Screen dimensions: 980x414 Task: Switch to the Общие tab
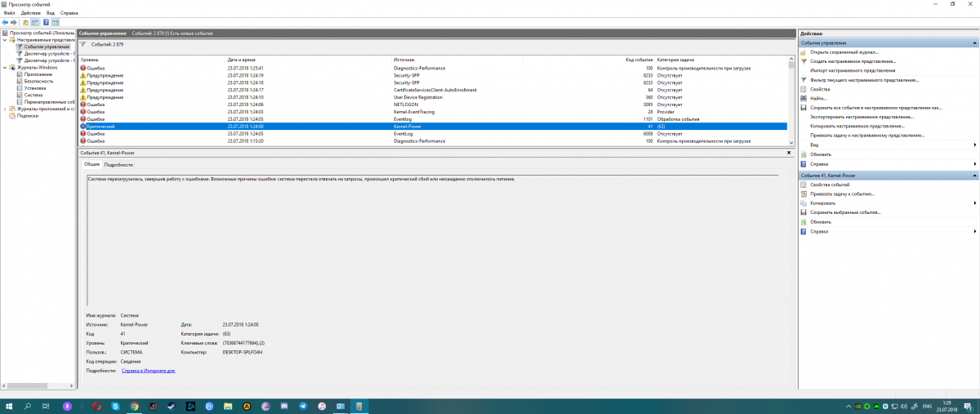click(91, 164)
